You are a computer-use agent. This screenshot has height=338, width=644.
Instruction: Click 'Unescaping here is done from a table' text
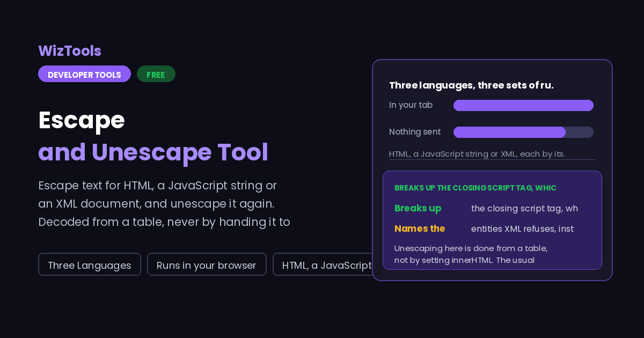471,248
